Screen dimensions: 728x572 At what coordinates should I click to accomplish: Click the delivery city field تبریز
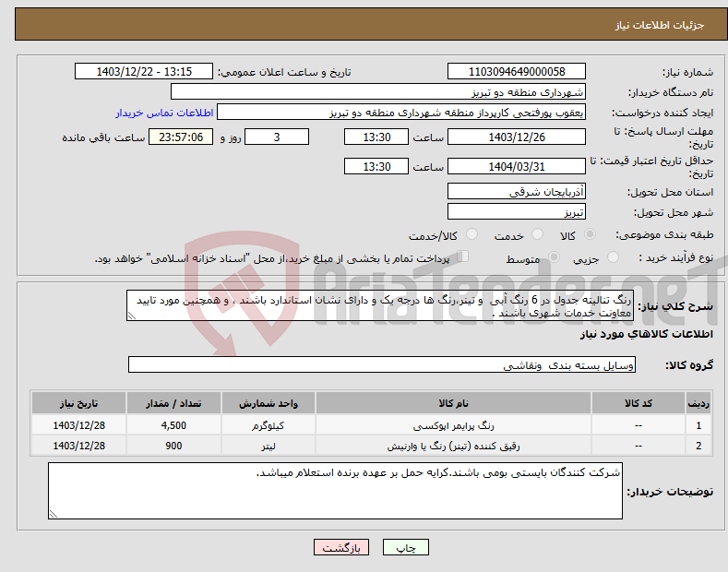(517, 211)
